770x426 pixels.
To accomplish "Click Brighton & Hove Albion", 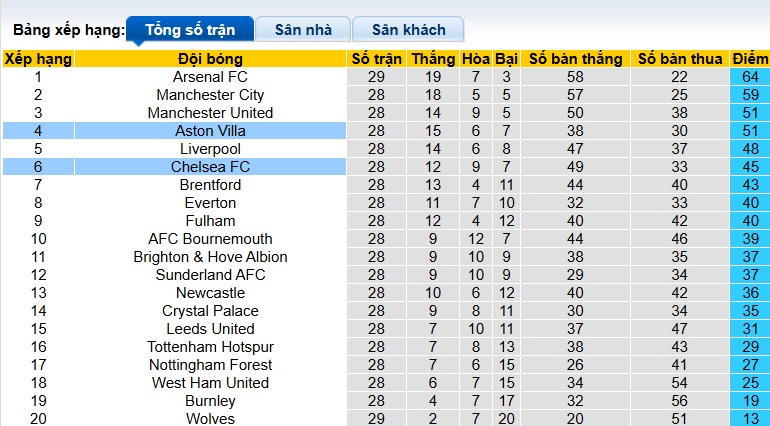I will point(210,257).
